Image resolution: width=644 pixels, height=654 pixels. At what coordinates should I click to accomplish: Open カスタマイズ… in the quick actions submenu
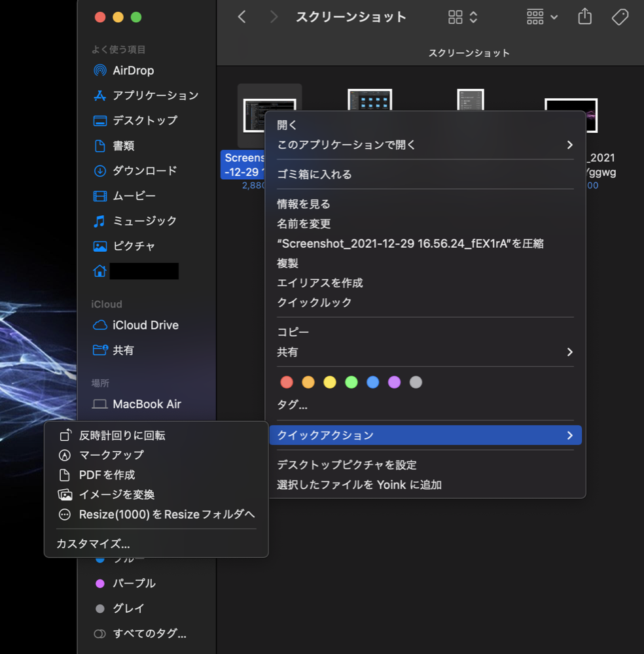tap(156, 544)
